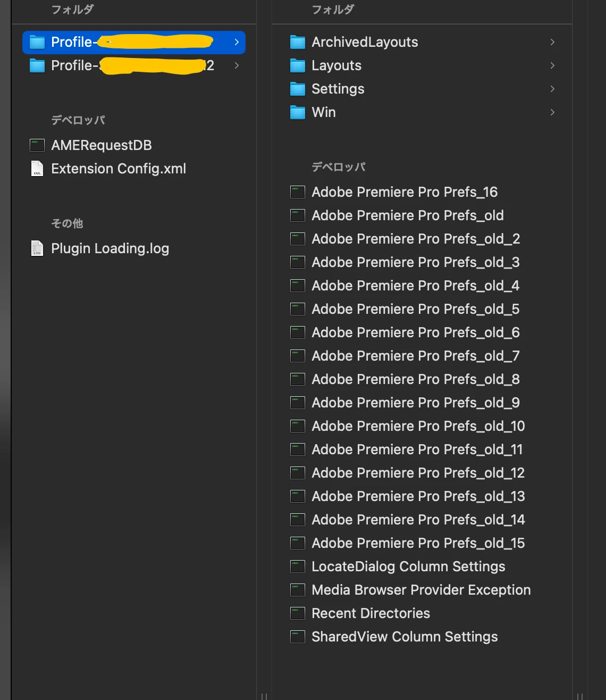Expand the Layouts folder chevron
This screenshot has height=700, width=606.
552,65
